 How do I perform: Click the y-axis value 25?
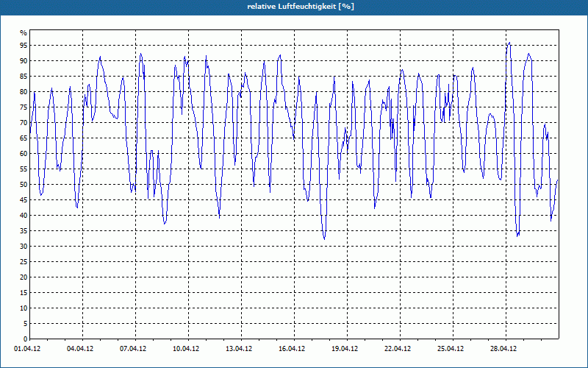pos(24,262)
